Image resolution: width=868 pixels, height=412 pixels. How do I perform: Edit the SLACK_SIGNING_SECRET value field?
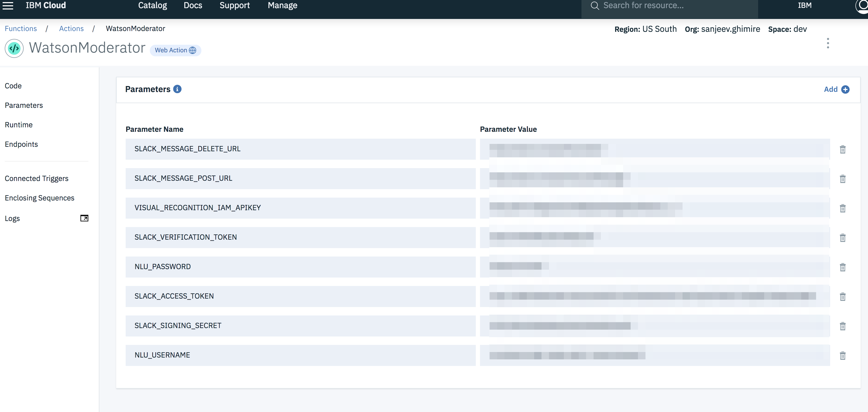[x=655, y=326]
